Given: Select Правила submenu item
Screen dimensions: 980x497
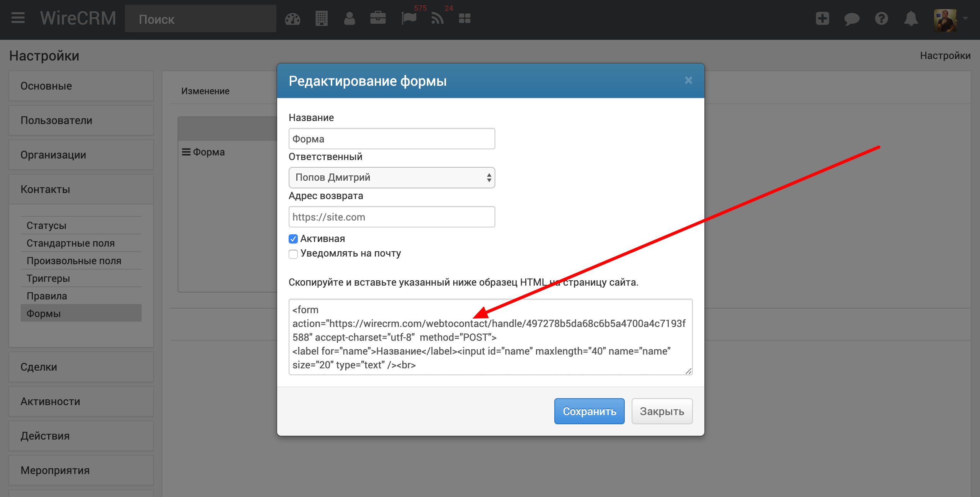Looking at the screenshot, I should [x=81, y=296].
